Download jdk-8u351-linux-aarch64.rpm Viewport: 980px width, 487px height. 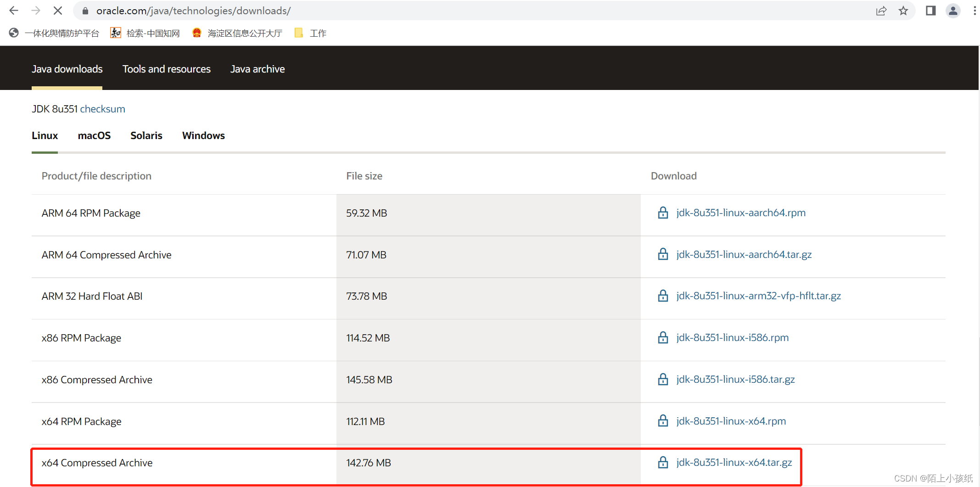click(x=741, y=213)
